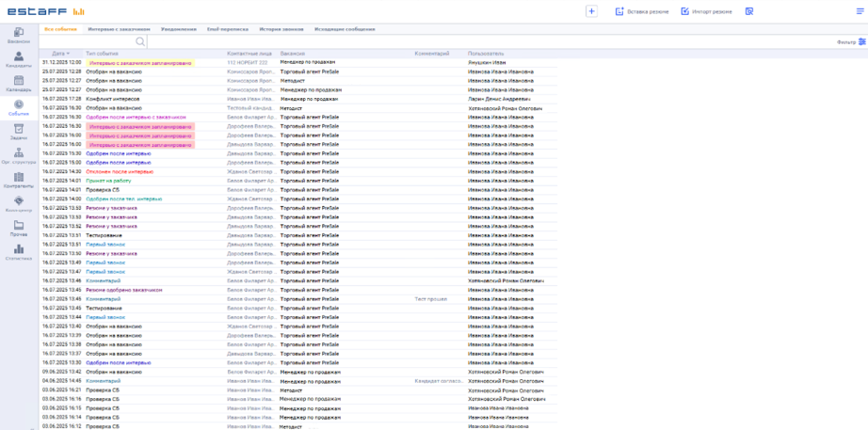The width and height of the screenshot is (868, 430).
Task: Click the magnifier icon in search field
Action: (x=140, y=41)
